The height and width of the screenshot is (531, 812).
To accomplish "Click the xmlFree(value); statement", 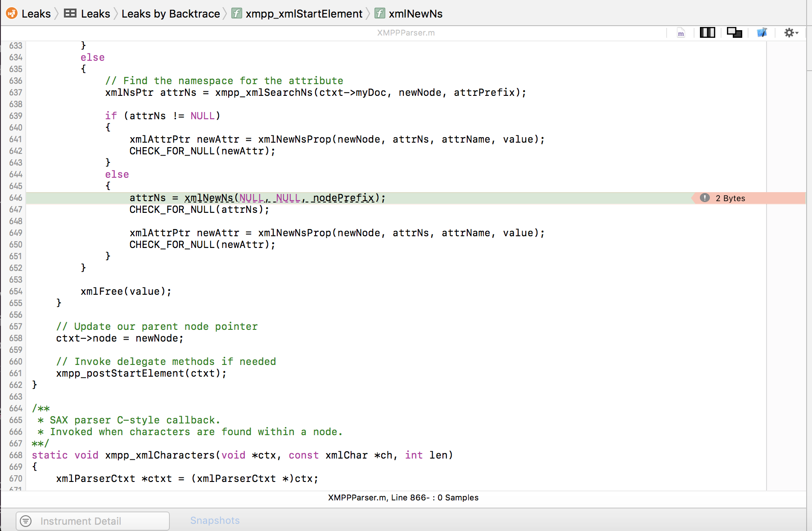I will tap(126, 292).
